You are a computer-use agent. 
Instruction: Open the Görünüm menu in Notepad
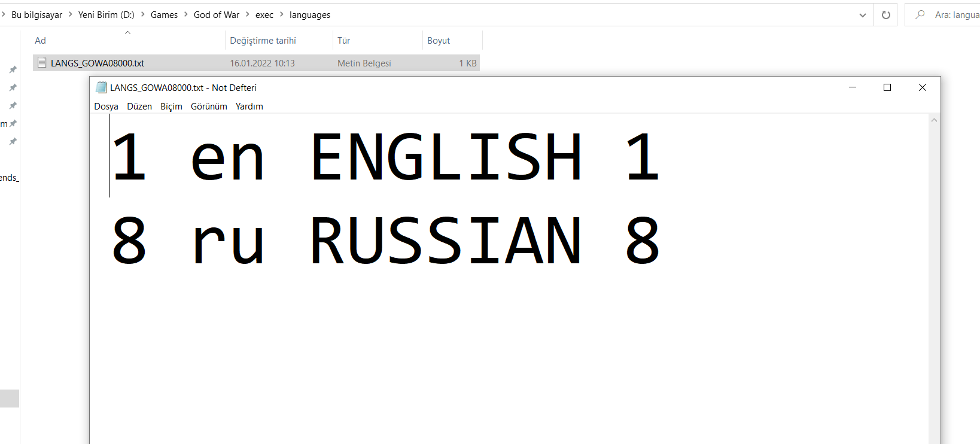point(209,107)
